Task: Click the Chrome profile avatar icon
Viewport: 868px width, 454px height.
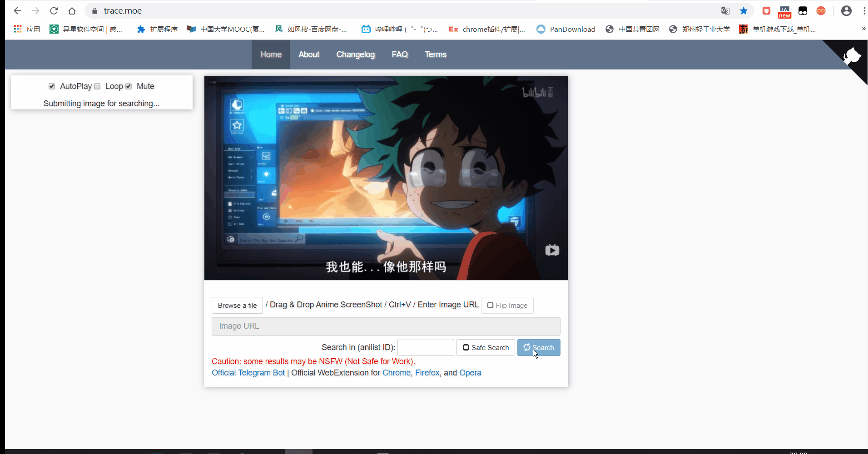Action: 846,10
